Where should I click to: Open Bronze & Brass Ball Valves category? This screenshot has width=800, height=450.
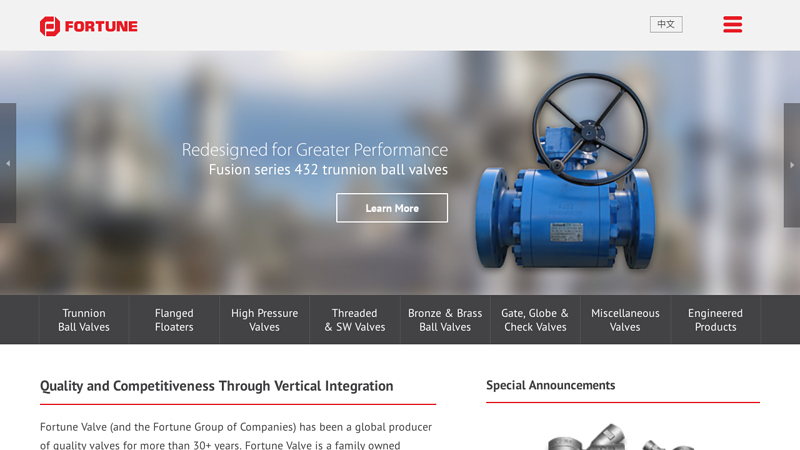coord(445,320)
